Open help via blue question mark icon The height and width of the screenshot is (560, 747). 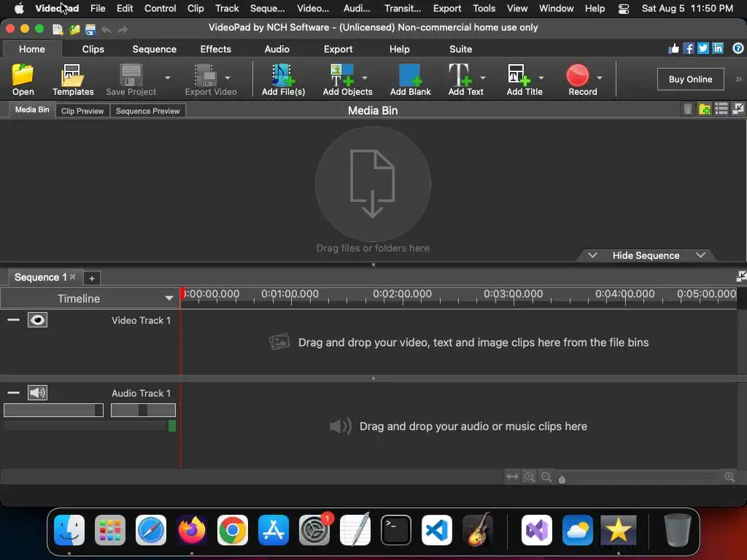738,48
